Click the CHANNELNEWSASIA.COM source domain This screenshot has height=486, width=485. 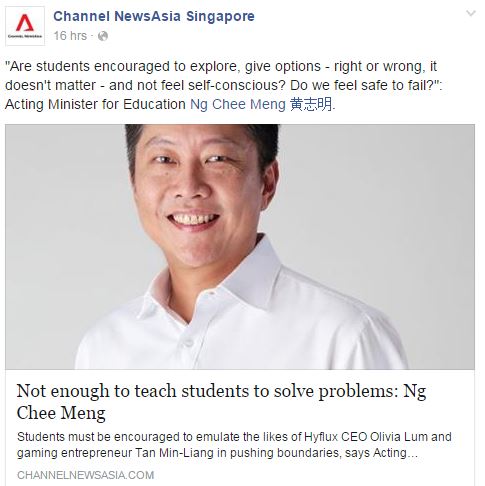click(x=85, y=475)
